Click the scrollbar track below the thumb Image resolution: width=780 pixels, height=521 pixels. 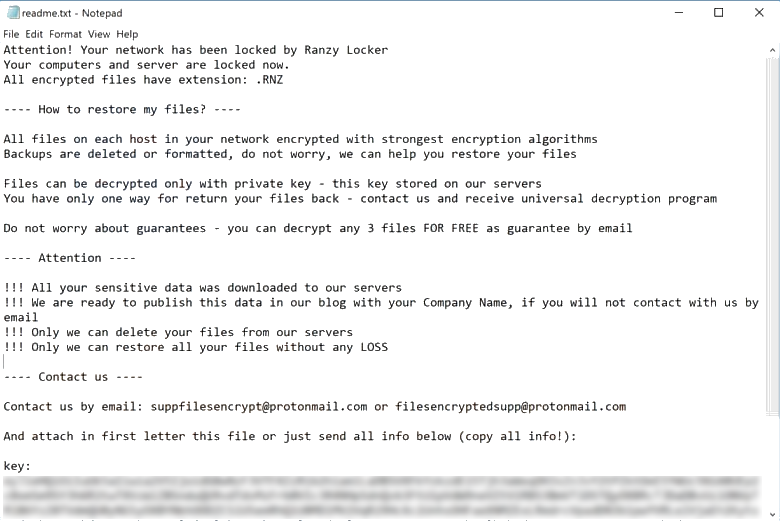click(771, 460)
